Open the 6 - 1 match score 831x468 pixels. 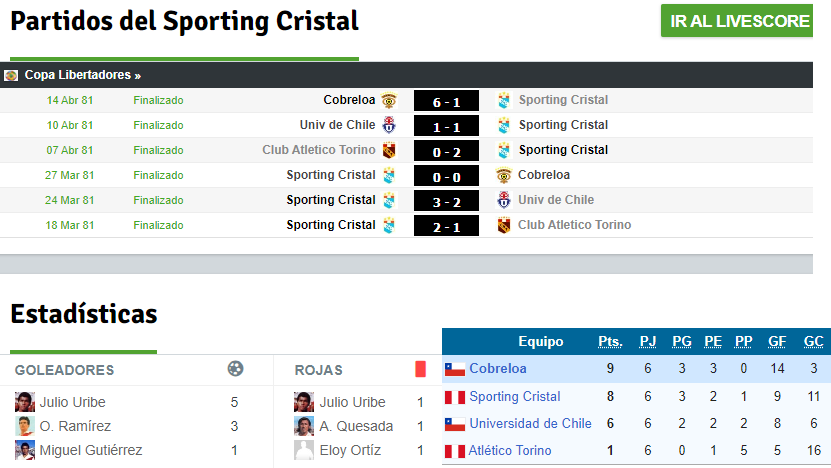pos(446,101)
